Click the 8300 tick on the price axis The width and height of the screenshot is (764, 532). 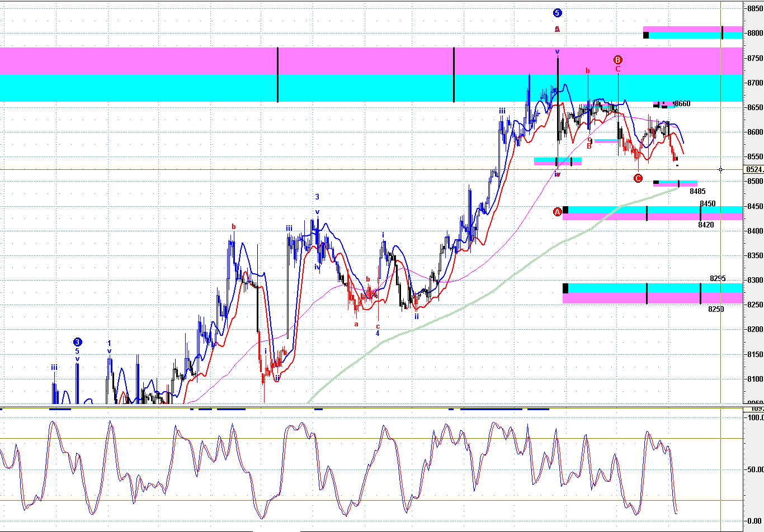[x=755, y=280]
